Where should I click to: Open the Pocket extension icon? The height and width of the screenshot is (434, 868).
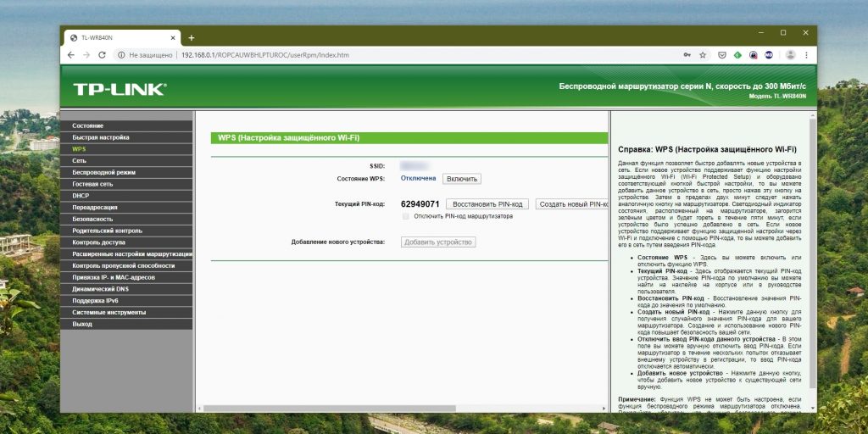[x=721, y=54]
